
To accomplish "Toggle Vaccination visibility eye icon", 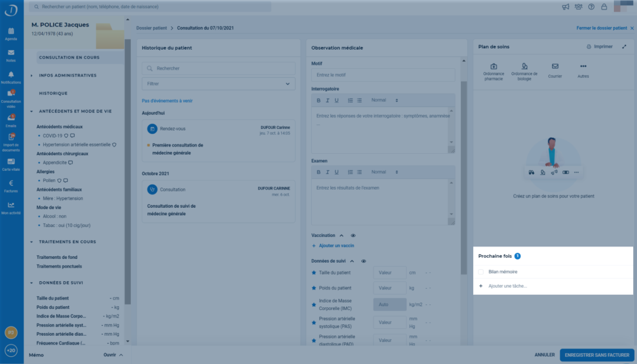I will [x=353, y=235].
